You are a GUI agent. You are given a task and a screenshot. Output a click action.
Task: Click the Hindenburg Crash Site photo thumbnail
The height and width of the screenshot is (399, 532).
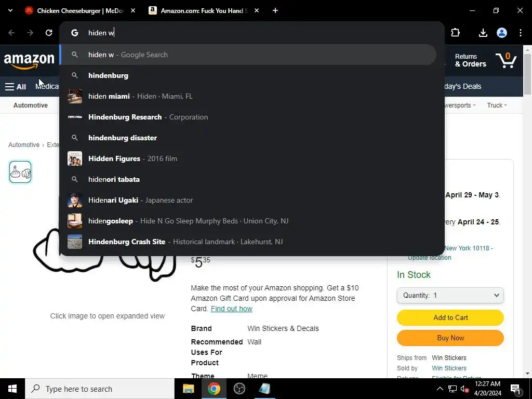pos(75,242)
